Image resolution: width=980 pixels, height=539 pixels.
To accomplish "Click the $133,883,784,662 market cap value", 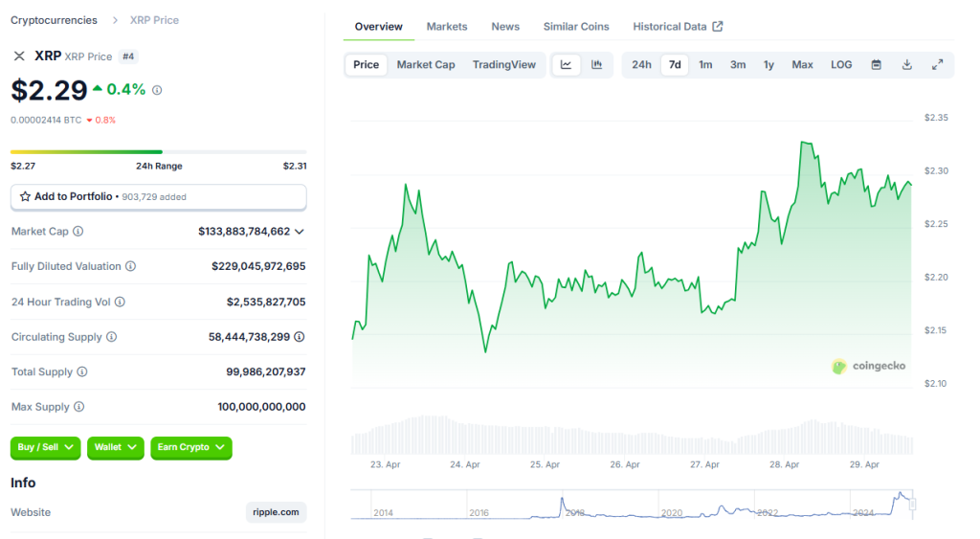I will 244,232.
